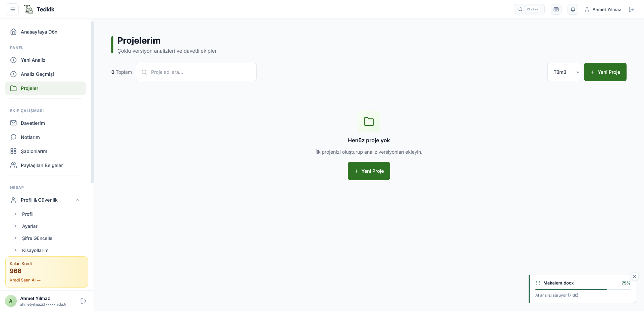
Task: Click the 966 remaining credit value
Action: pos(15,271)
